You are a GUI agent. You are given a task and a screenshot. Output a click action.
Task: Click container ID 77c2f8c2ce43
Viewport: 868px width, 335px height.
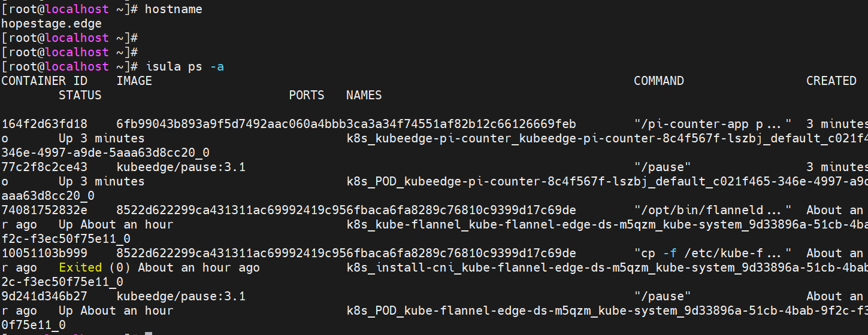click(44, 167)
